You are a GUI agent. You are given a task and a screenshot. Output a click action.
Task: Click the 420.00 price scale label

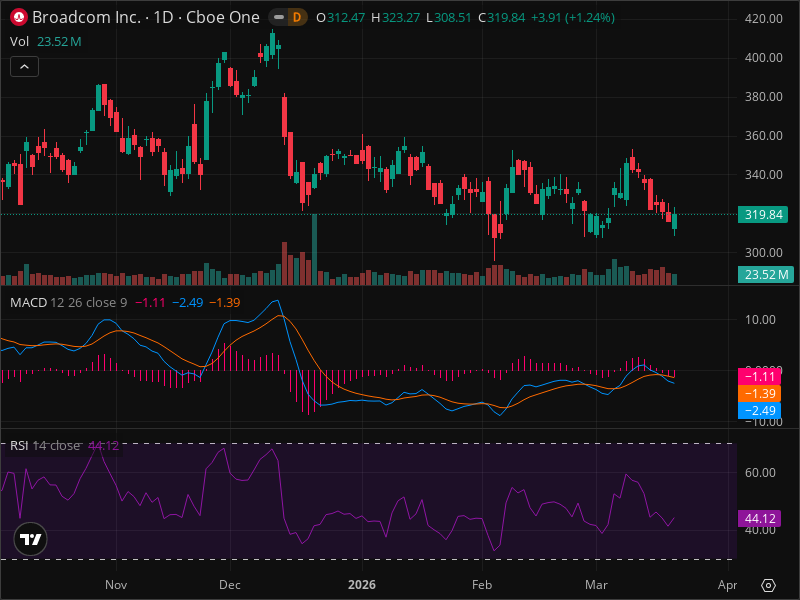[763, 19]
